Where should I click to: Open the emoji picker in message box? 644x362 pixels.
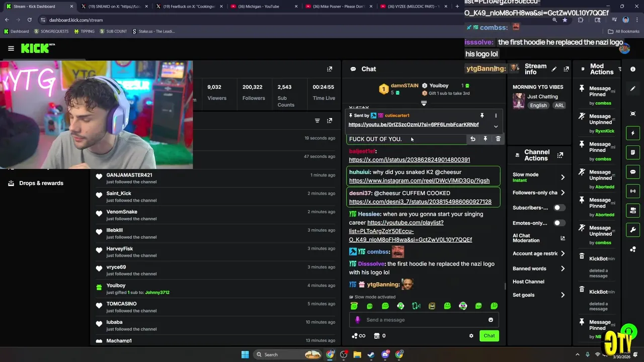pyautogui.click(x=491, y=320)
